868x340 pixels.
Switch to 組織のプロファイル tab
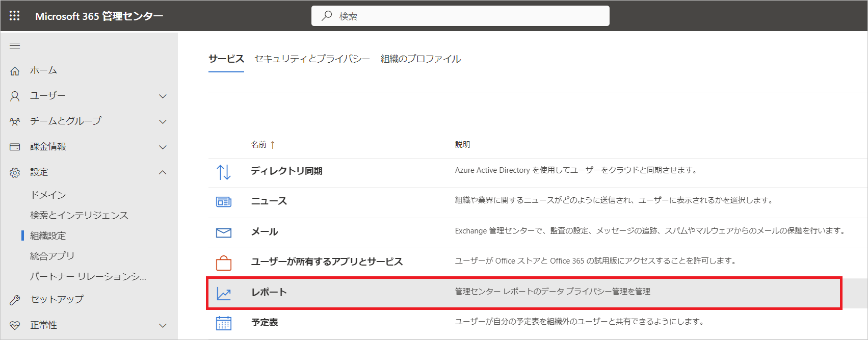(x=420, y=59)
